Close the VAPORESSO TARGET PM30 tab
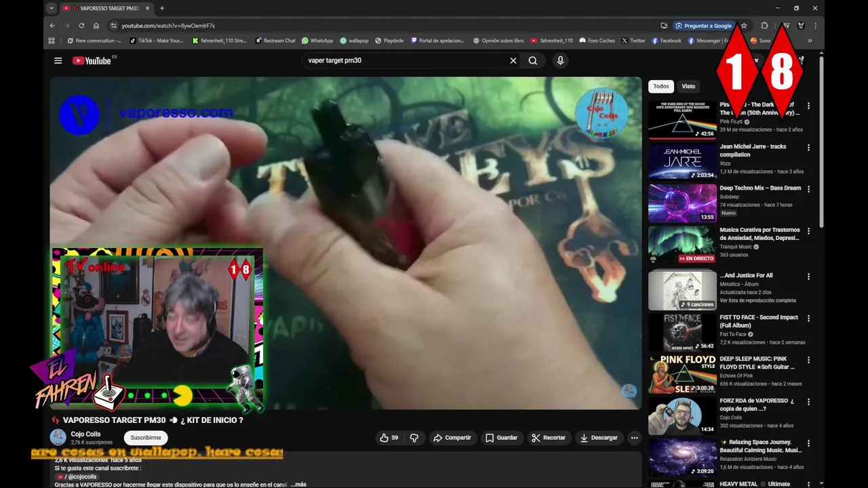868x488 pixels. 146,8
